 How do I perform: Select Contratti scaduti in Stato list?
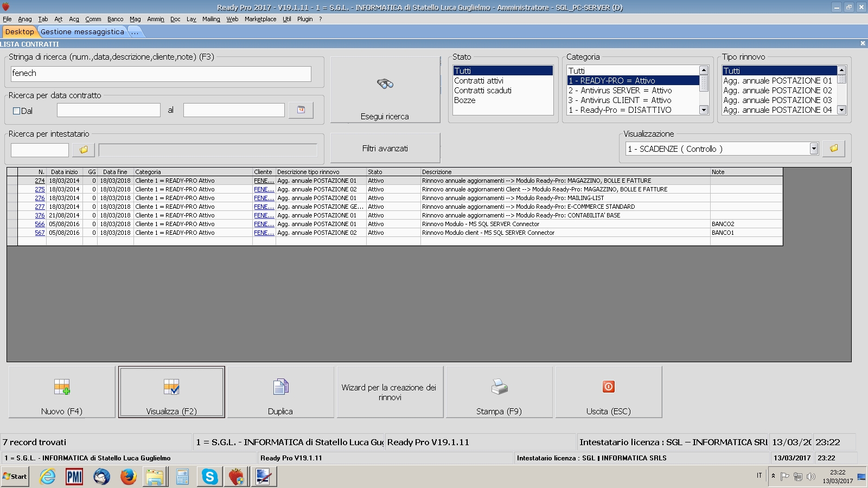coord(503,91)
